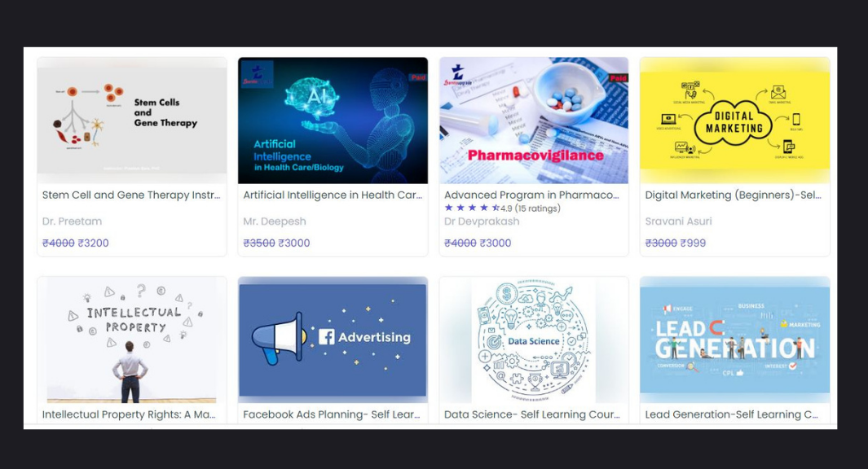Click the ₹999 price on Digital Marketing

click(x=693, y=243)
